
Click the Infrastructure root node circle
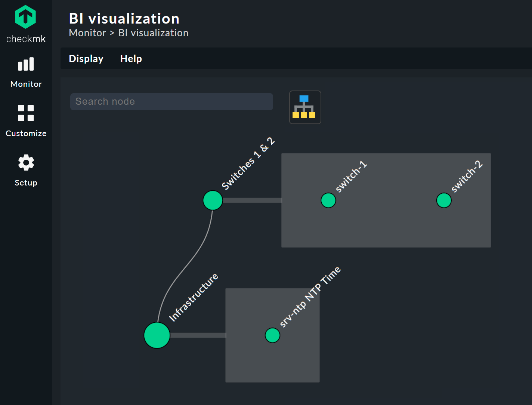click(157, 335)
